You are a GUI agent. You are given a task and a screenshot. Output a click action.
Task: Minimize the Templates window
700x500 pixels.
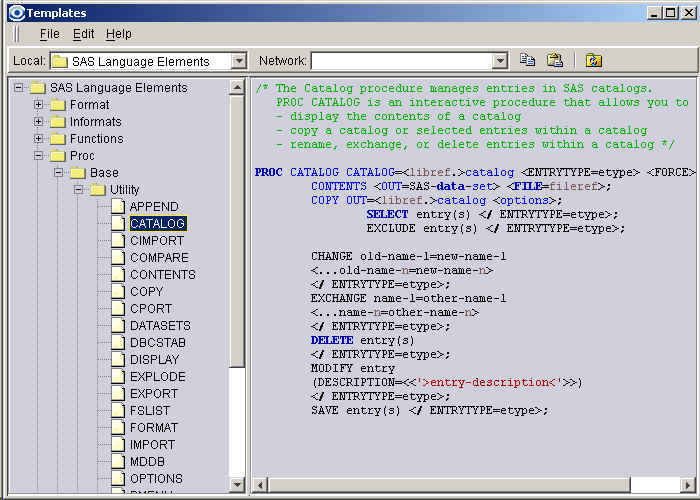[x=654, y=13]
